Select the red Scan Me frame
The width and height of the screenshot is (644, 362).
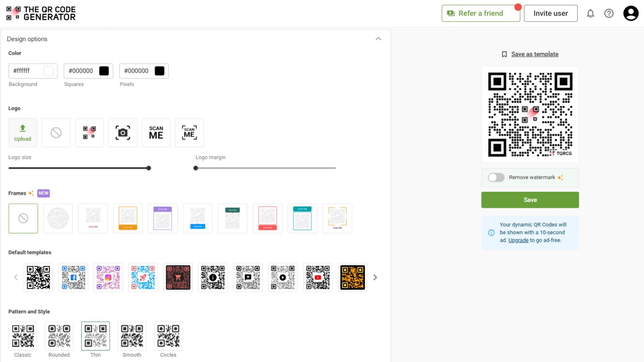[267, 219]
